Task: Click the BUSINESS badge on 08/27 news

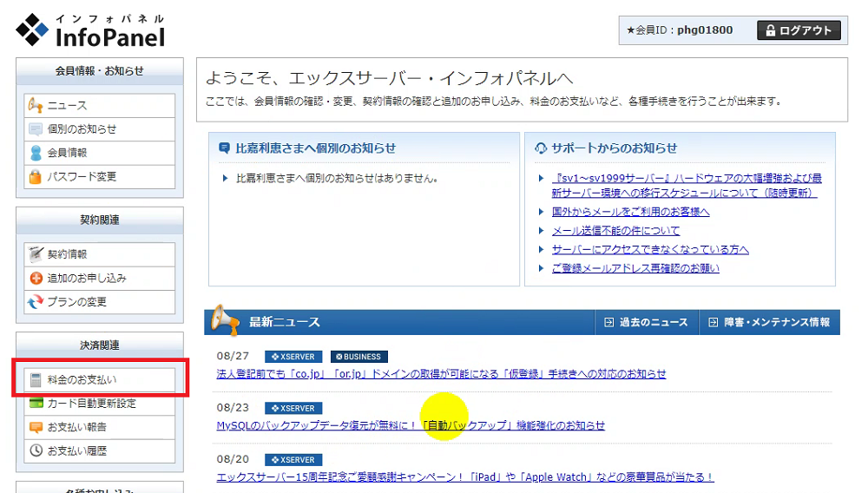Action: 358,357
